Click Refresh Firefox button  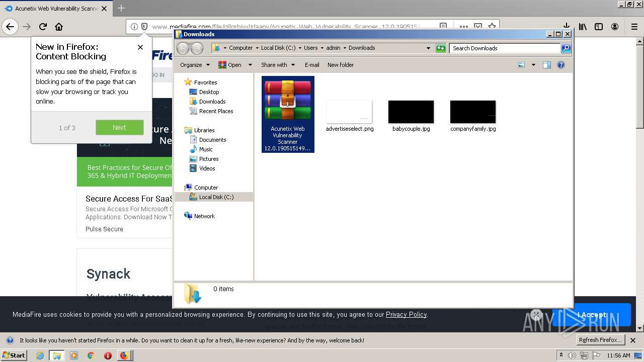pos(601,340)
